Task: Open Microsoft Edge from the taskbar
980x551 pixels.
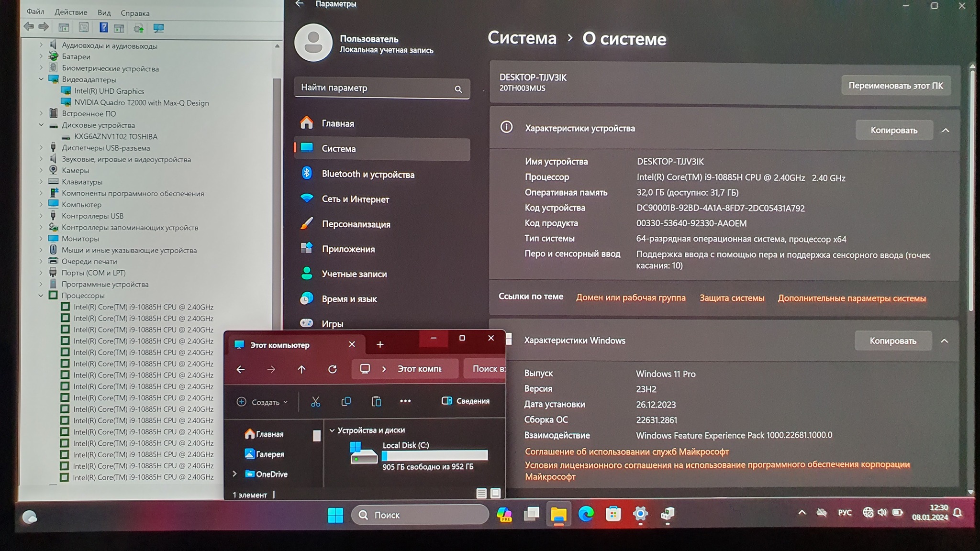Action: point(586,514)
